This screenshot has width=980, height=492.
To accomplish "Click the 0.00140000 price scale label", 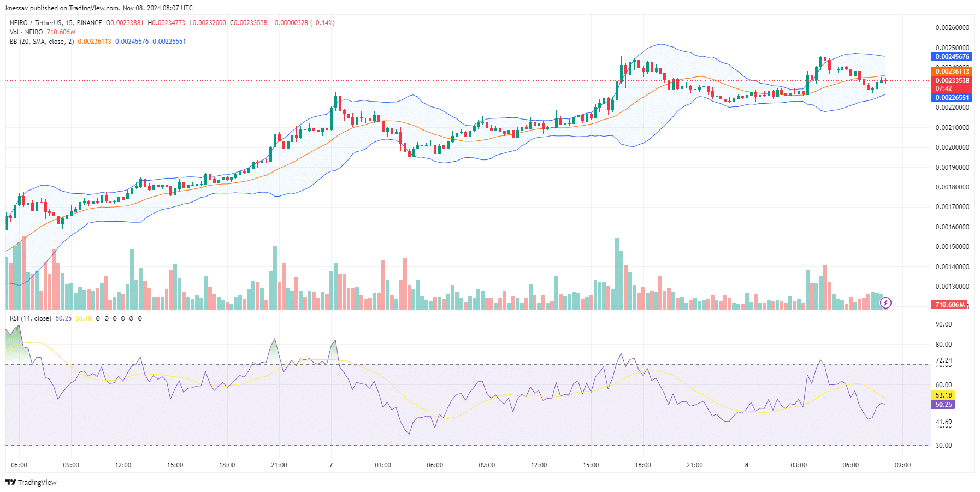I will point(952,267).
